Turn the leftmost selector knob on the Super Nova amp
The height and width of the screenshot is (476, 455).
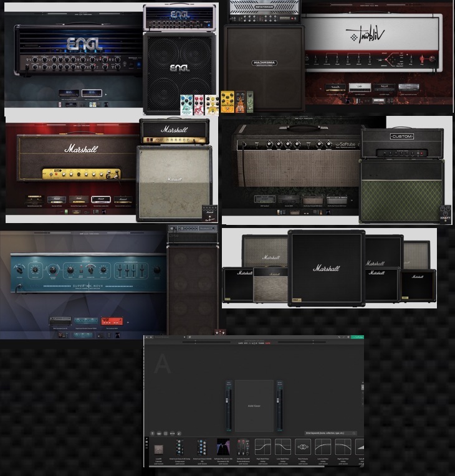point(20,269)
